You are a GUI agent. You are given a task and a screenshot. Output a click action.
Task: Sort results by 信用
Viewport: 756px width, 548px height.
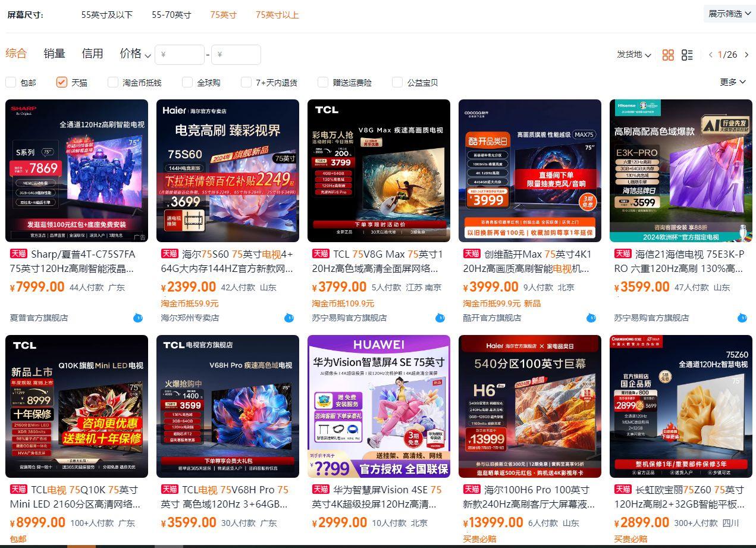[92, 53]
